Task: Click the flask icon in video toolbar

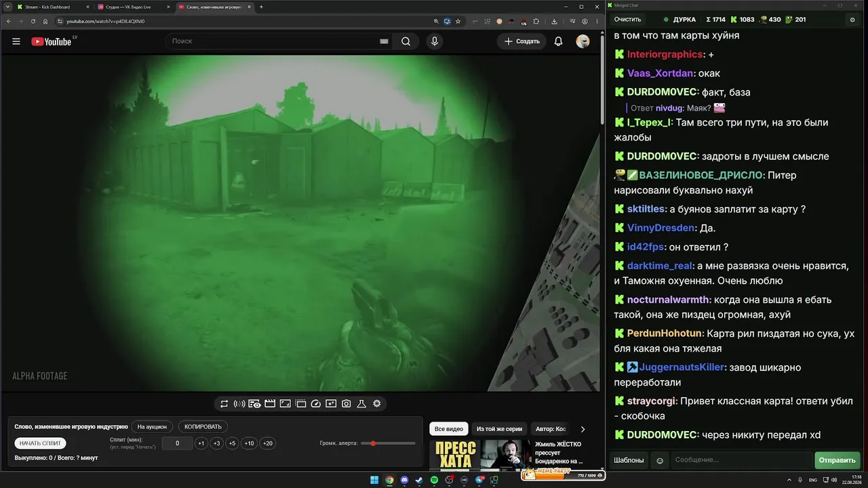Action: 361,404
